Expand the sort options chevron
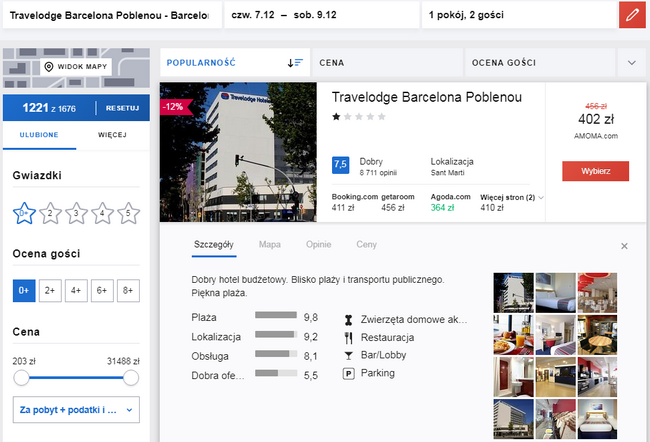Viewport: 650px width, 442px height. tap(631, 62)
